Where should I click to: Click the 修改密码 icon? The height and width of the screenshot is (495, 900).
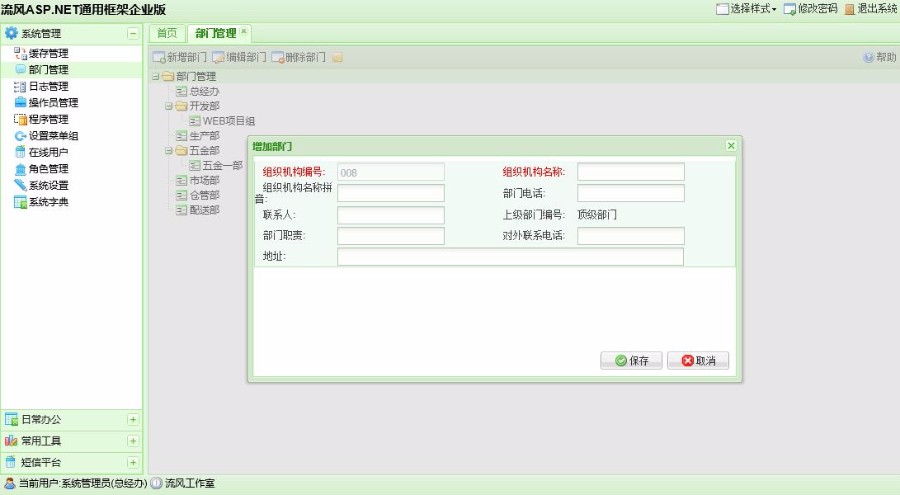[x=790, y=9]
